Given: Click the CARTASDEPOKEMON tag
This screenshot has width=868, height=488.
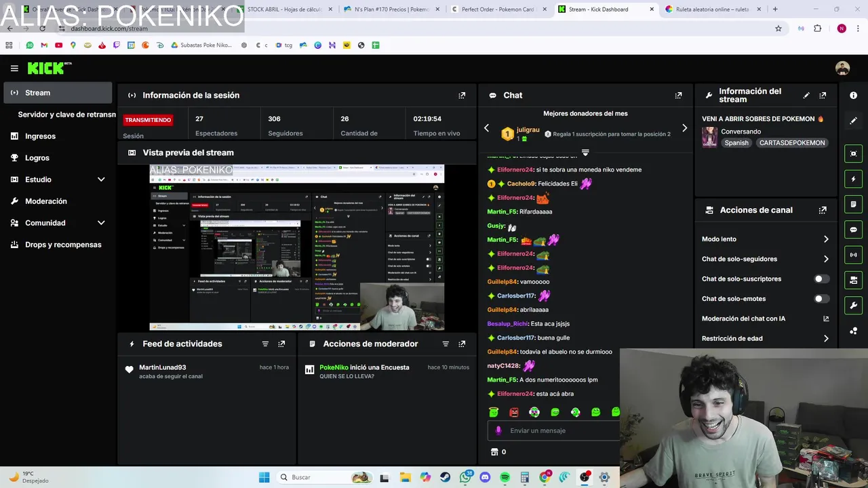Looking at the screenshot, I should (792, 143).
